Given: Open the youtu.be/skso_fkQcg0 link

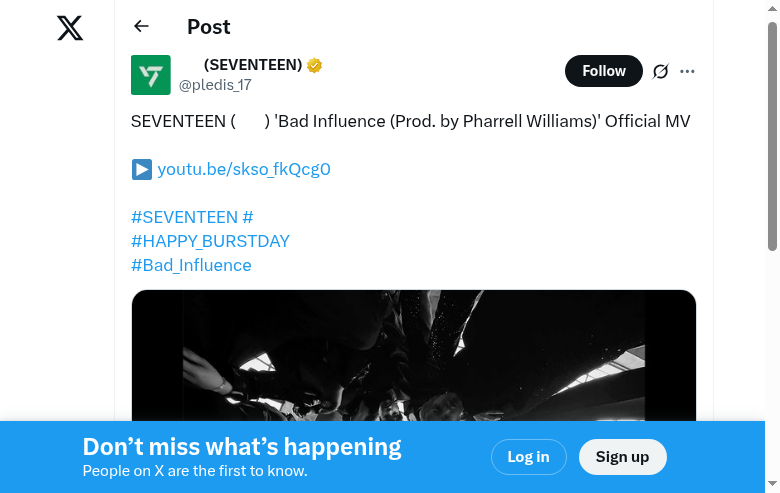Looking at the screenshot, I should [244, 169].
